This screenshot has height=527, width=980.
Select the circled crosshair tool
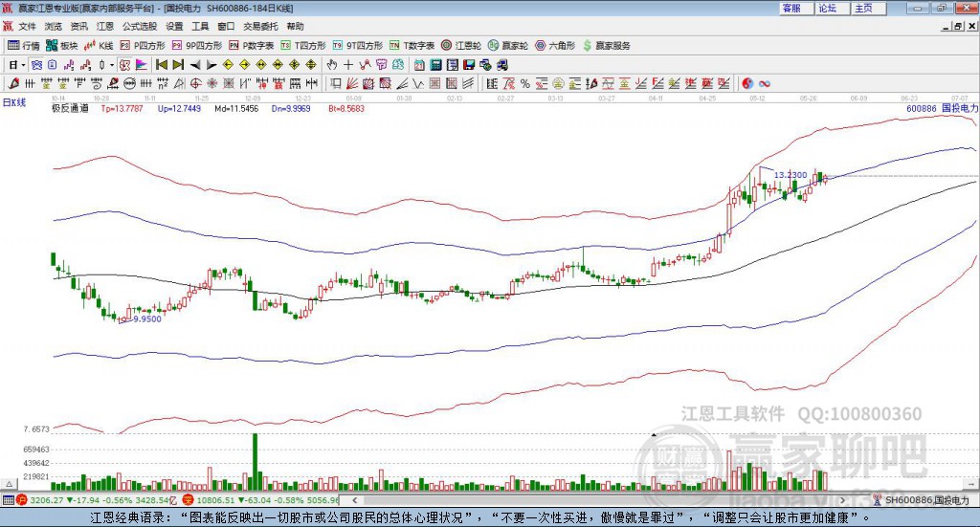coord(195,83)
